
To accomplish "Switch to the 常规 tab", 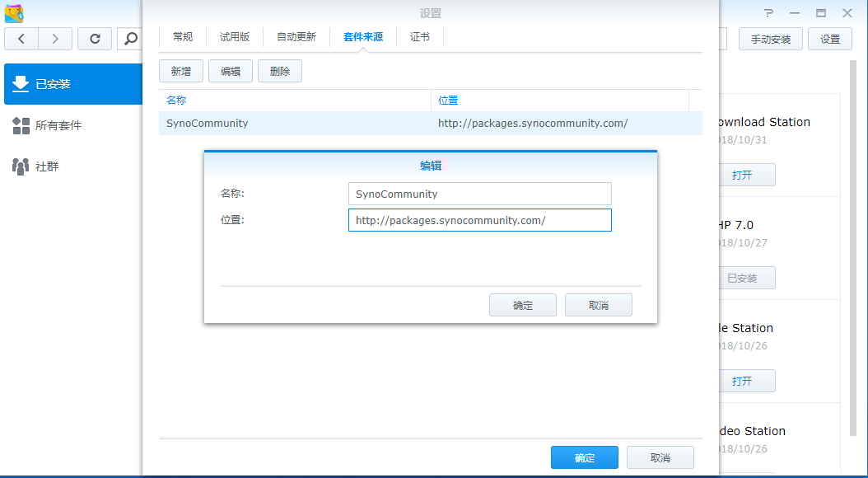I will (x=183, y=37).
